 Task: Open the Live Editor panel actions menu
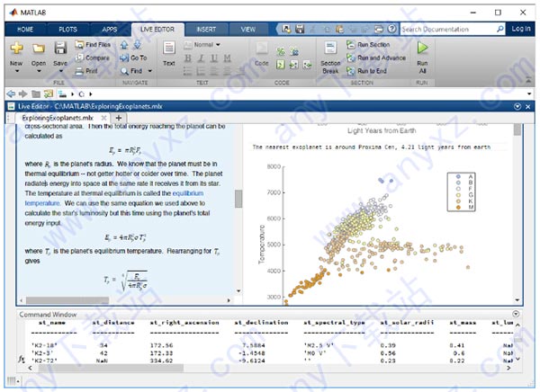[x=517, y=107]
